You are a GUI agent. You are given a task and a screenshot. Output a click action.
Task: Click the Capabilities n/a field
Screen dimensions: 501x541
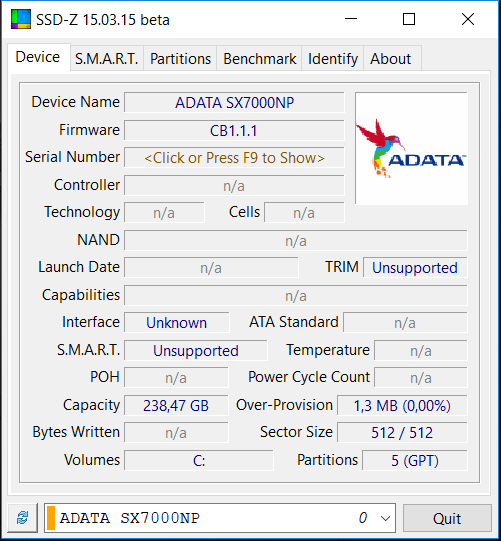coord(296,296)
